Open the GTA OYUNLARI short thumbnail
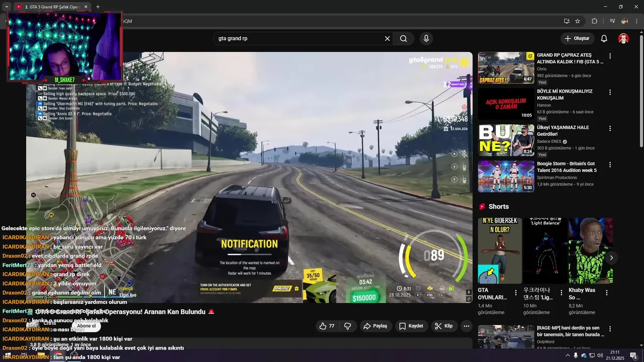The image size is (644, 362). tap(500, 251)
